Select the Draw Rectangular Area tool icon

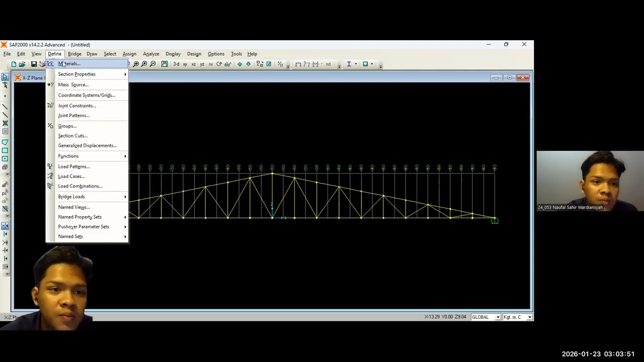click(5, 150)
